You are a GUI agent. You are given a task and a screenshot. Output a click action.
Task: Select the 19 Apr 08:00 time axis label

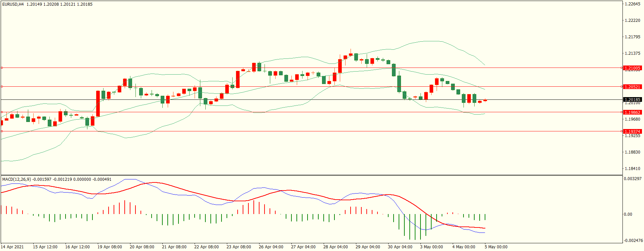click(110, 247)
